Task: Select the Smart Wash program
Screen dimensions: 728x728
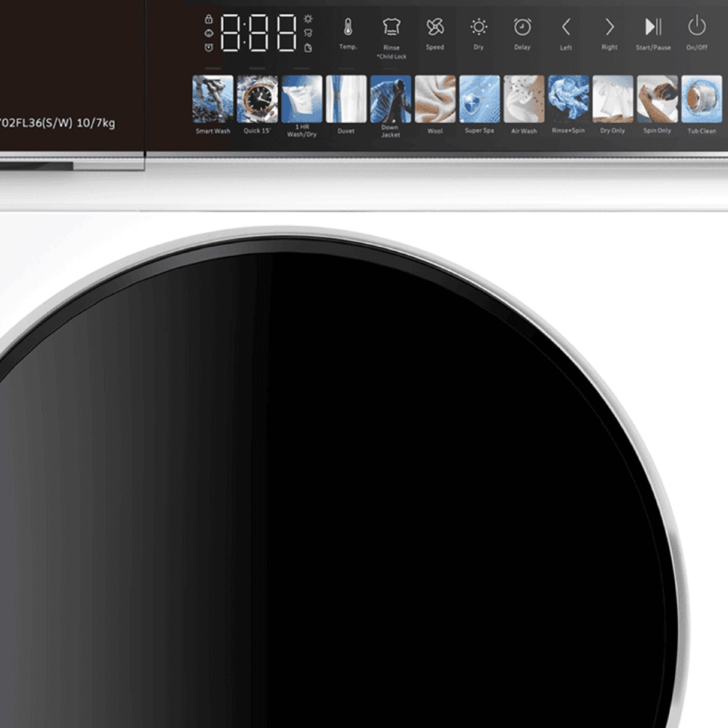Action: pos(213,99)
